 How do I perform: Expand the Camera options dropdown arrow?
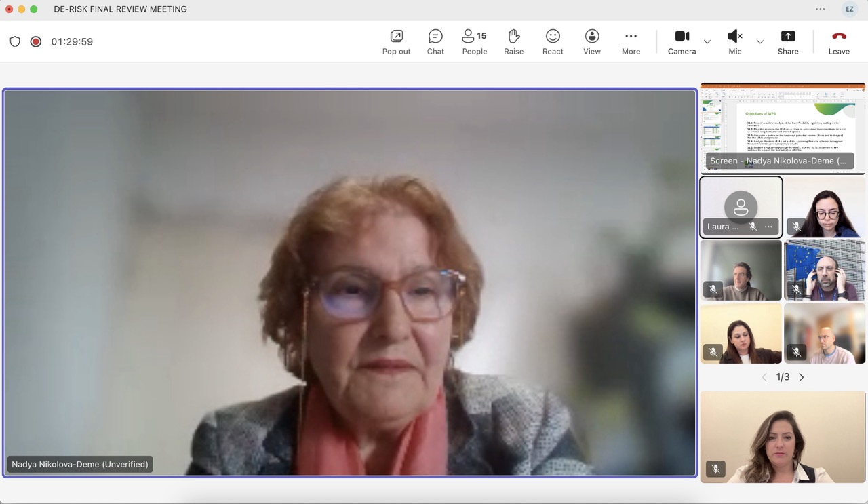click(707, 42)
